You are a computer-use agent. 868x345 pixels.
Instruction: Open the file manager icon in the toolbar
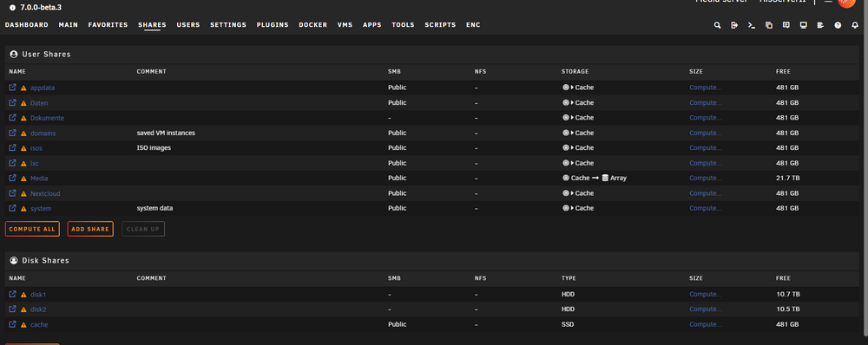pyautogui.click(x=769, y=25)
